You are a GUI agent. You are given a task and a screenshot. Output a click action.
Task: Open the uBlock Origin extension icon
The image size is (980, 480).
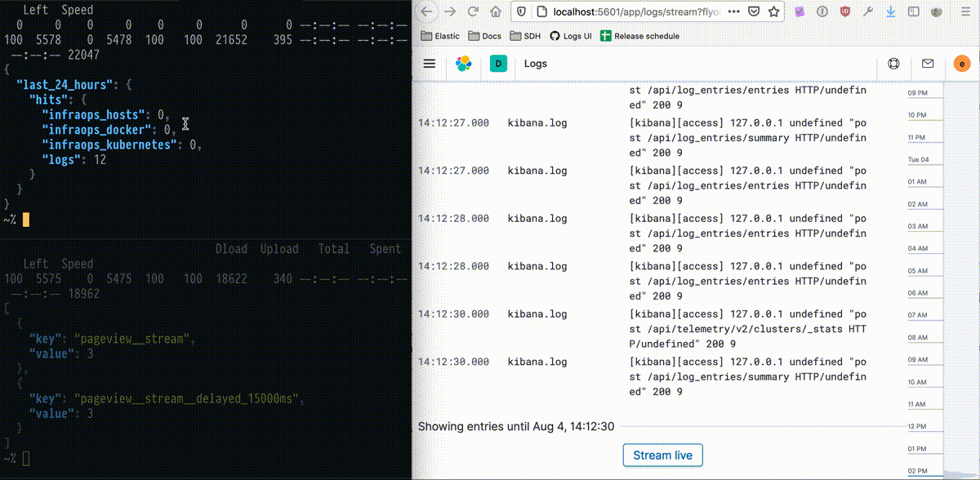coord(844,12)
